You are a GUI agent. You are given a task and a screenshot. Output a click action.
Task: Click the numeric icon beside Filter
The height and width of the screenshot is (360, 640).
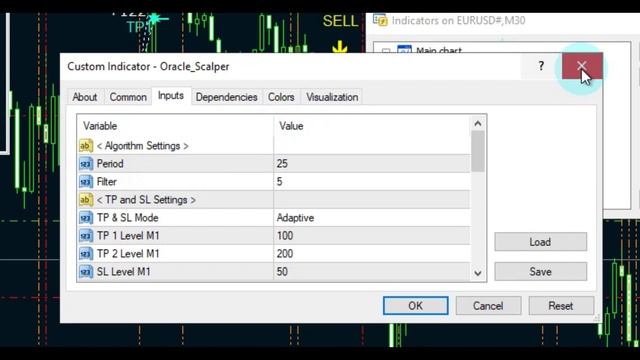pos(86,182)
